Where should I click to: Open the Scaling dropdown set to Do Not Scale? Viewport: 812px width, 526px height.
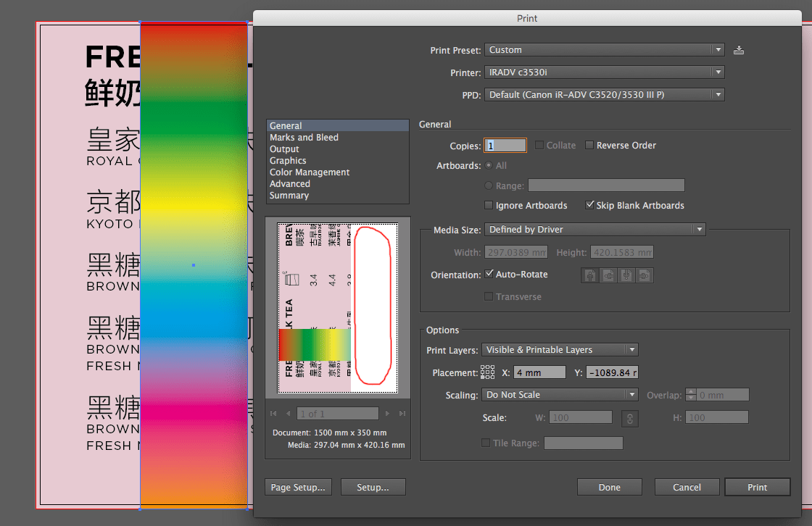560,394
